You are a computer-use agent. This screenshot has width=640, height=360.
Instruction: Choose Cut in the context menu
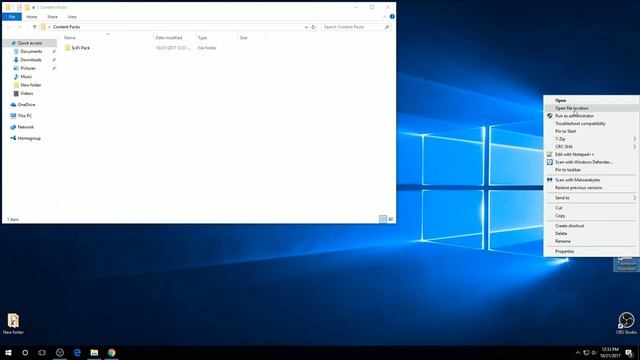coord(592,208)
